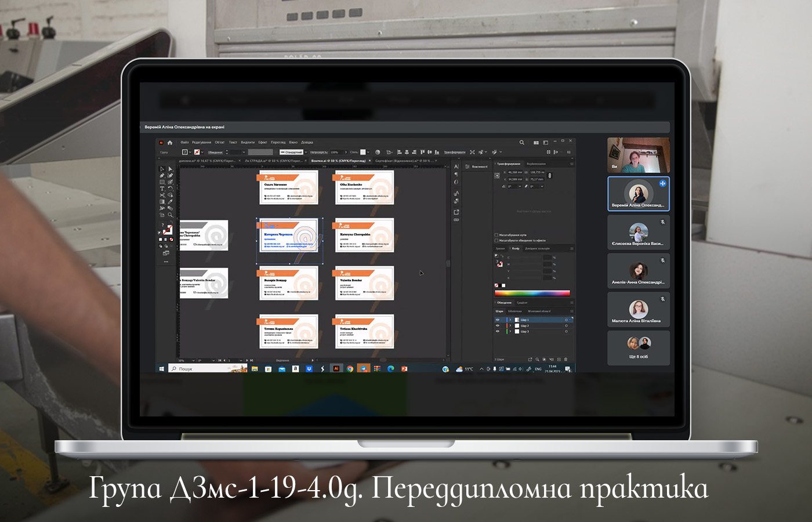Select the black arrow Selection tool

pos(162,169)
